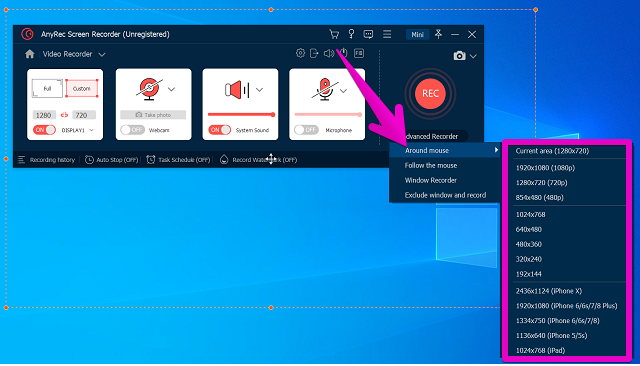The width and height of the screenshot is (640, 366).
Task: Expand the System Sound device chevron
Action: pyautogui.click(x=260, y=90)
